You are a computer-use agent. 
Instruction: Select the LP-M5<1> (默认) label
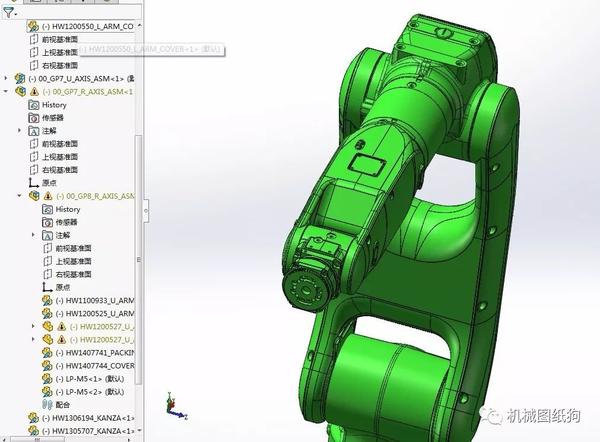pyautogui.click(x=90, y=378)
